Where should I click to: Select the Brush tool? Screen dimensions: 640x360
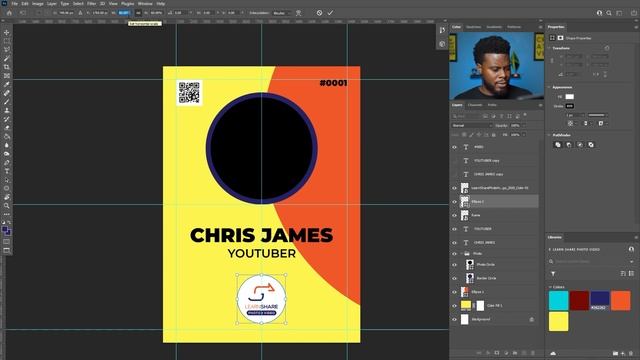(x=7, y=102)
